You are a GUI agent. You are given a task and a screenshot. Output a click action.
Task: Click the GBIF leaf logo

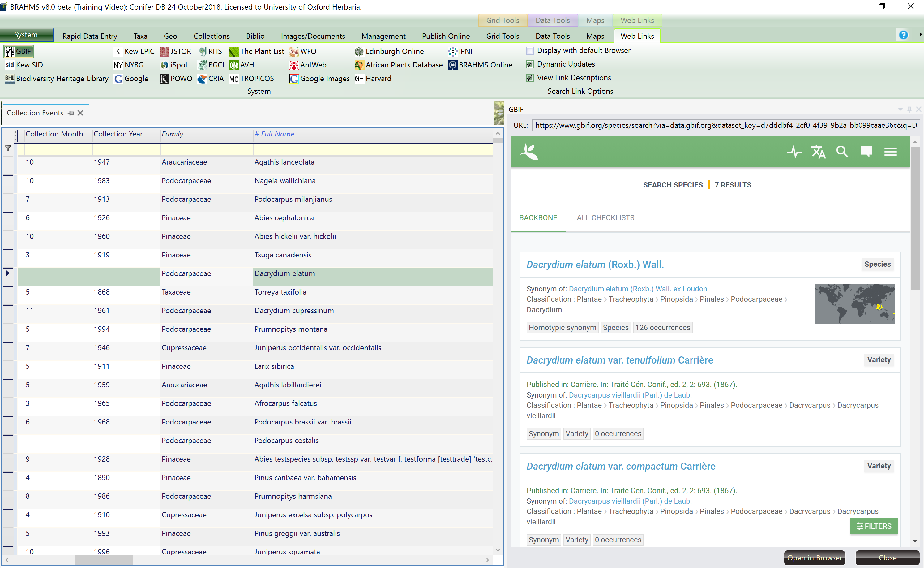(x=529, y=152)
